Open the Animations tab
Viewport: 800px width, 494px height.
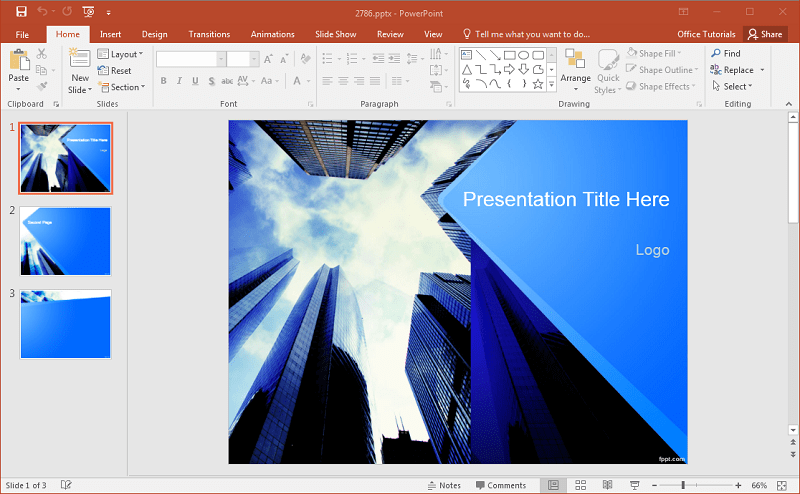272,34
